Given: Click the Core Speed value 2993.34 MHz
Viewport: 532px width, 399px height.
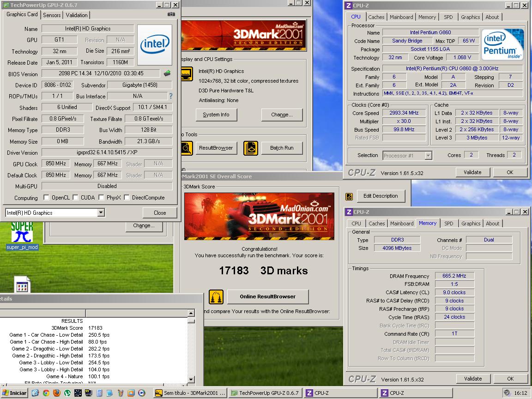Looking at the screenshot, I should click(x=404, y=113).
